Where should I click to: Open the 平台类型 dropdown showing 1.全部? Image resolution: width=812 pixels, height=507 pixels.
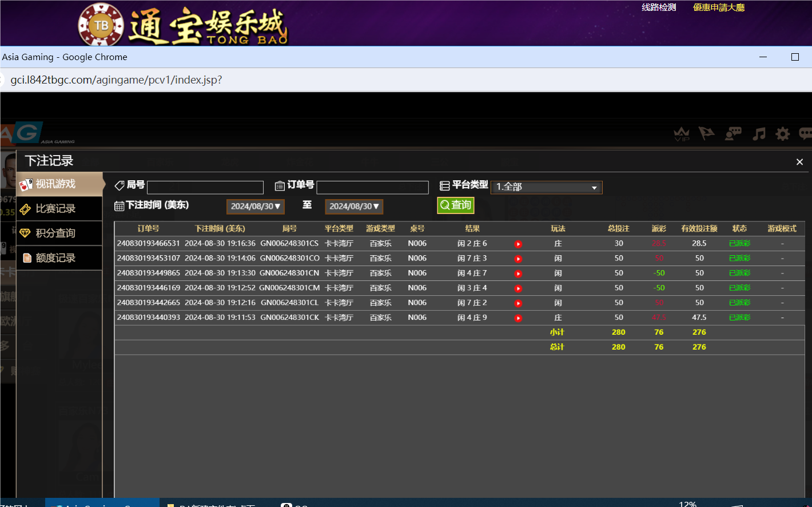(x=546, y=187)
